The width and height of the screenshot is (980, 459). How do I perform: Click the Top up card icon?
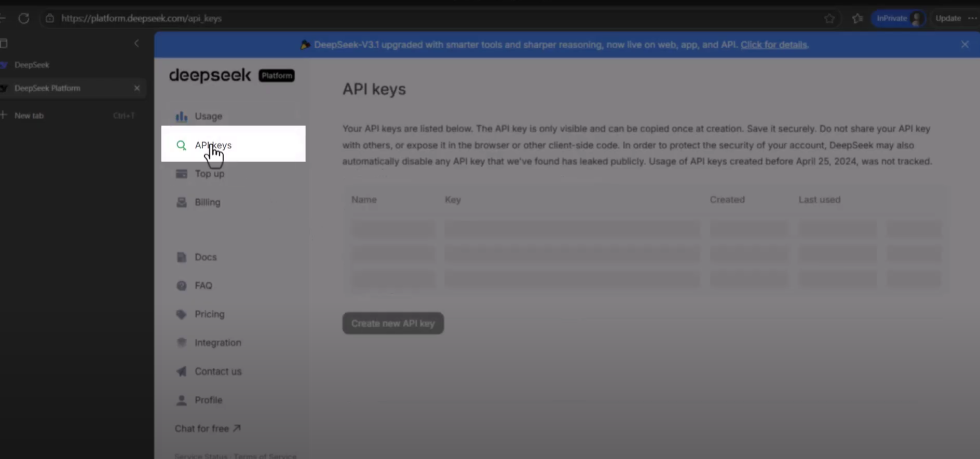tap(181, 174)
